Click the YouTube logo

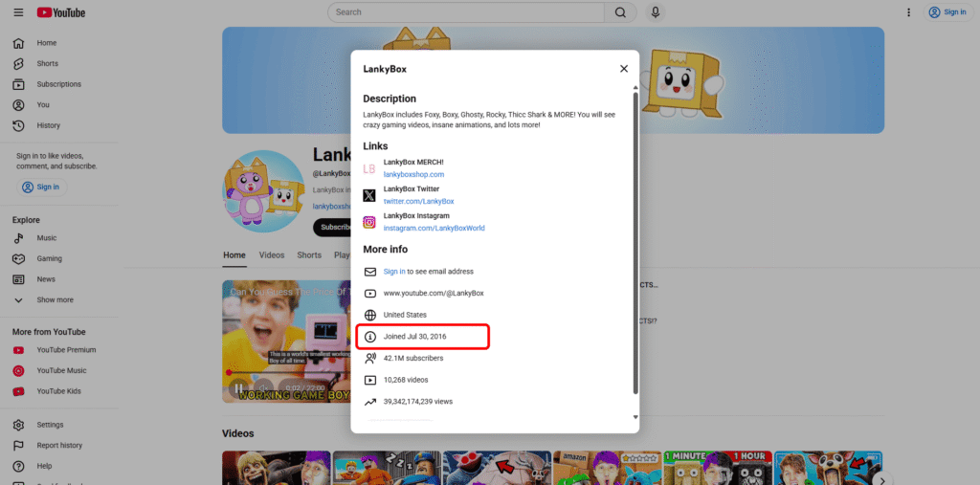[60, 12]
